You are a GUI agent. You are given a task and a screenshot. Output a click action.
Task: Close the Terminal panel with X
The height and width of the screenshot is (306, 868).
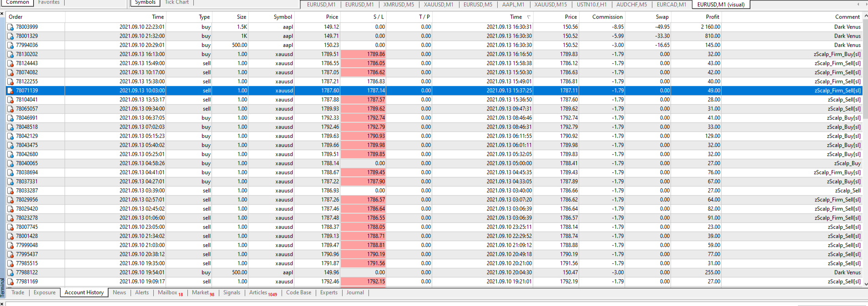click(2, 14)
